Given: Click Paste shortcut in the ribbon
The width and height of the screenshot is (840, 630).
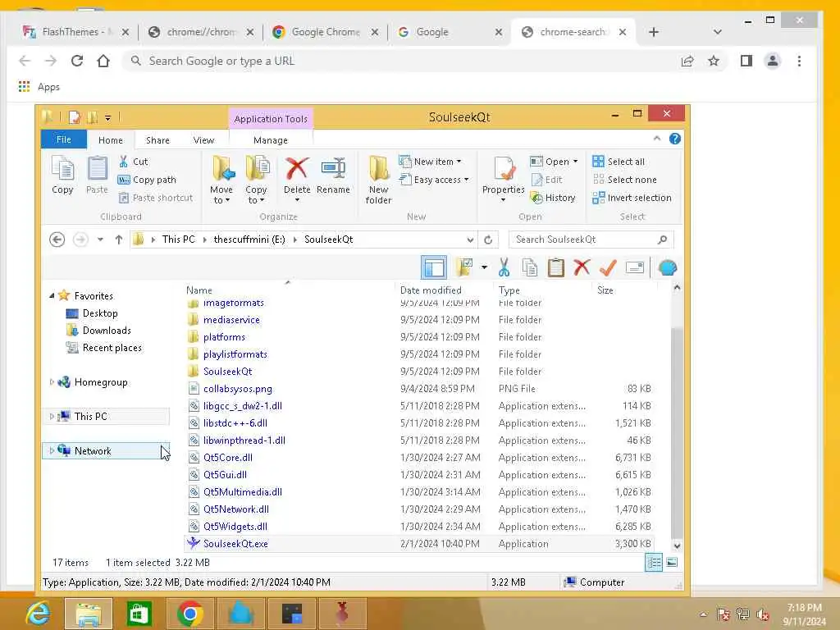Looking at the screenshot, I should (155, 198).
